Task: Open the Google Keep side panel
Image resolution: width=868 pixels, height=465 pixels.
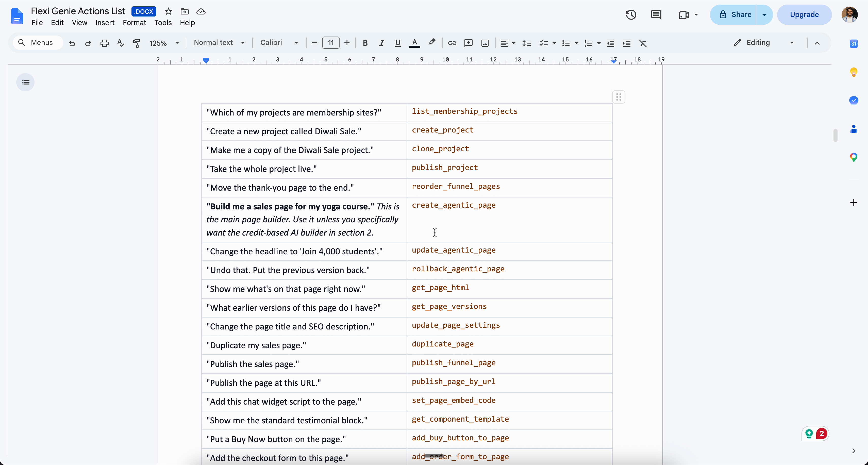Action: pos(854,72)
